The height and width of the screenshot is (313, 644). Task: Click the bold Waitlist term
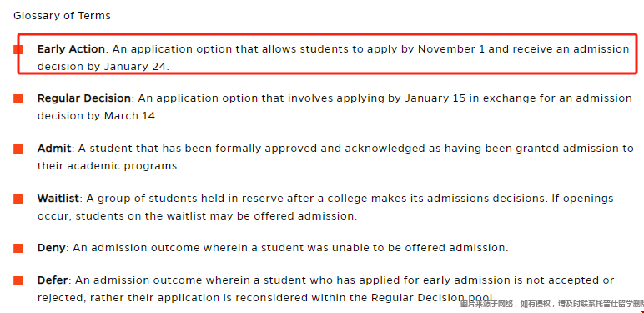[58, 199]
